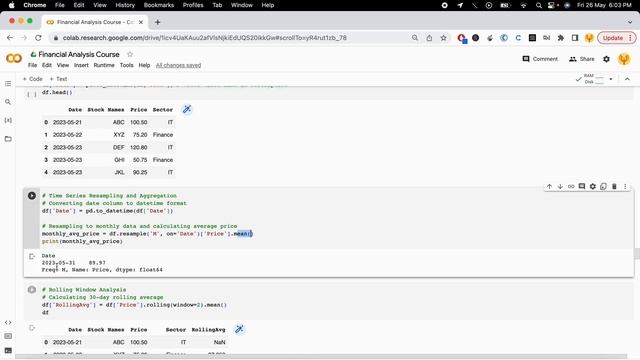Open the cell editor settings gear
The width and height of the screenshot is (640, 360).
tap(593, 187)
